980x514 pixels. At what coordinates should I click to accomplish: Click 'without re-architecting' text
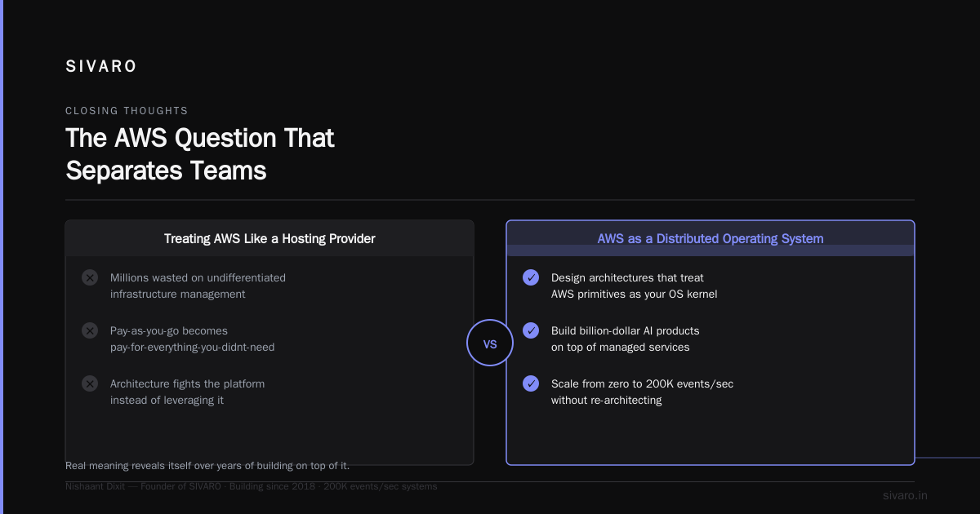pyautogui.click(x=607, y=400)
